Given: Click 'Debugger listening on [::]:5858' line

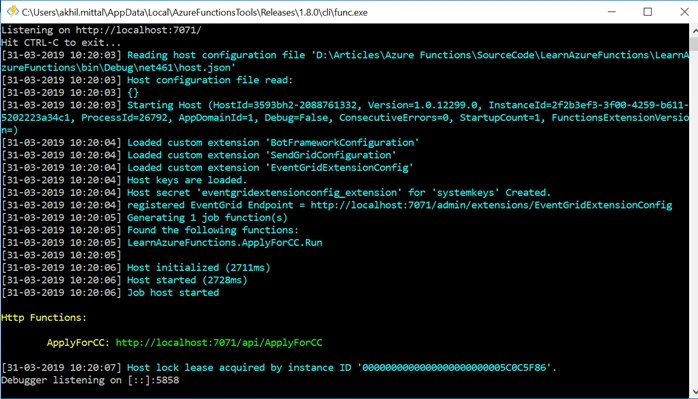Looking at the screenshot, I should [90, 380].
